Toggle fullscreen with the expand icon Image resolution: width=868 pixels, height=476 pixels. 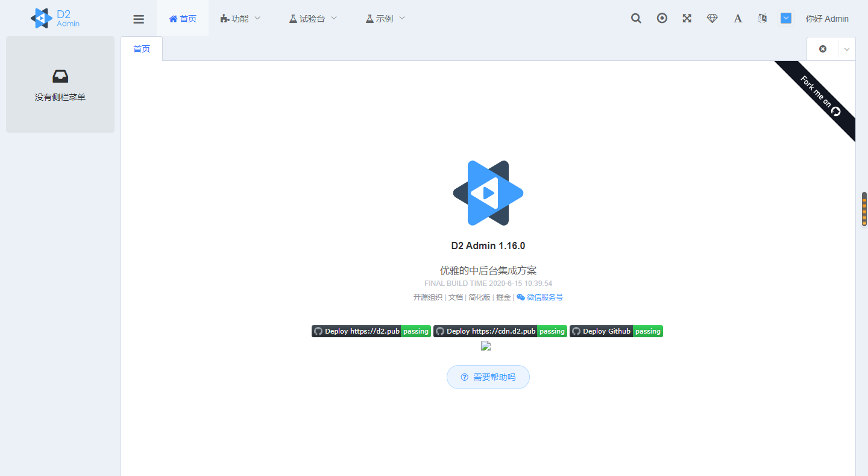(687, 18)
